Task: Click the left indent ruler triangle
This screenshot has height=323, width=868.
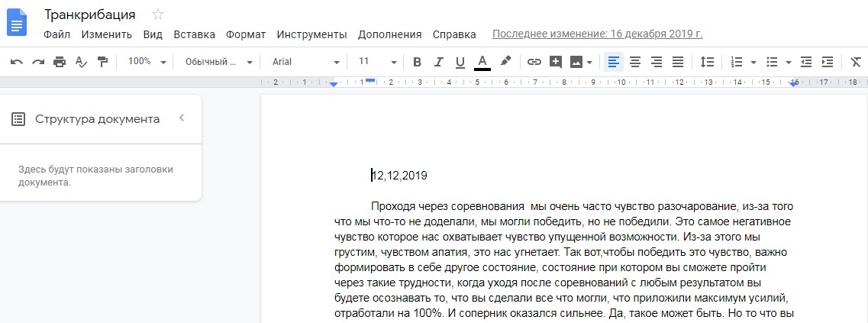Action: [334, 84]
